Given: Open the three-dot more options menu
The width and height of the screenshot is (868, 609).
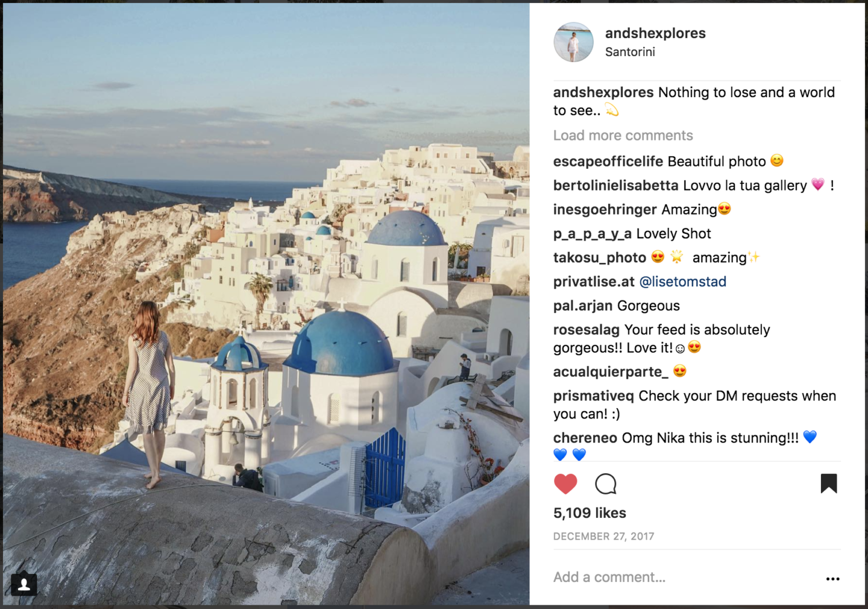Looking at the screenshot, I should [833, 578].
